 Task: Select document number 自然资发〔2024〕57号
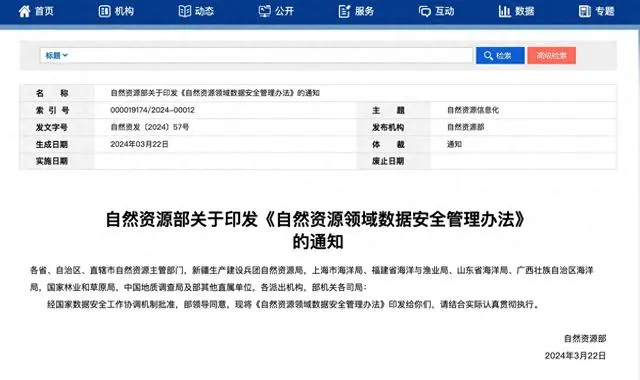(149, 127)
